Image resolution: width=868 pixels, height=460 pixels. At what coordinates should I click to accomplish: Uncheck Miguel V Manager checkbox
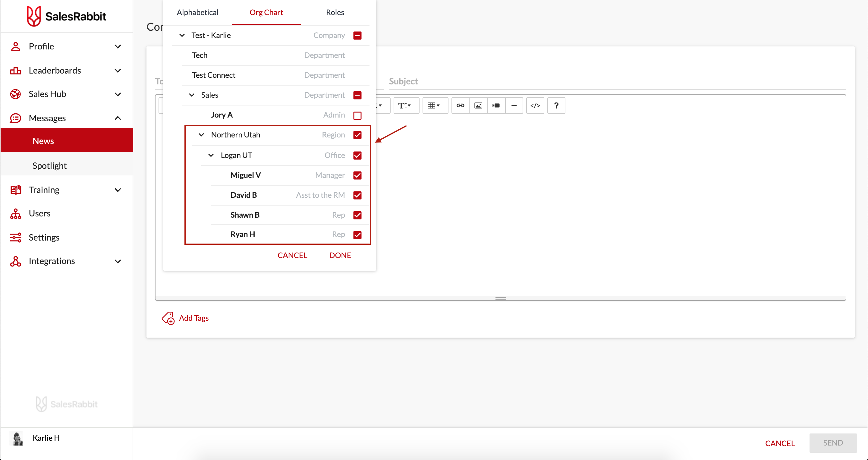point(357,175)
